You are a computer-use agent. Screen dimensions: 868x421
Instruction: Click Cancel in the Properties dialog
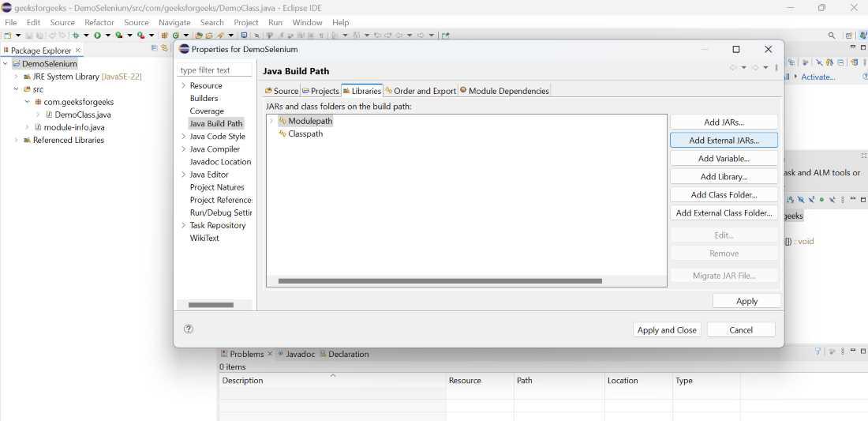(741, 329)
